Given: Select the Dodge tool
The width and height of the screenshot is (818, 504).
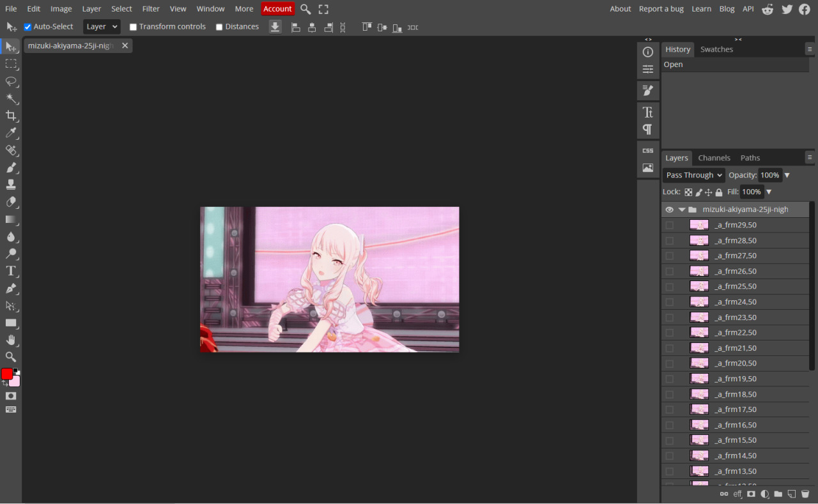Looking at the screenshot, I should coord(11,254).
